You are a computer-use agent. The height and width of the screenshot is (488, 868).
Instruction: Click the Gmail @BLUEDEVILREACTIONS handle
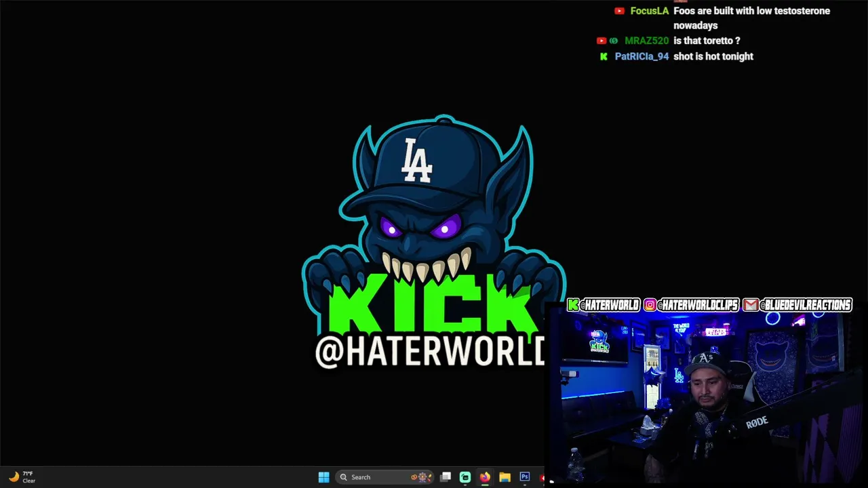point(806,305)
